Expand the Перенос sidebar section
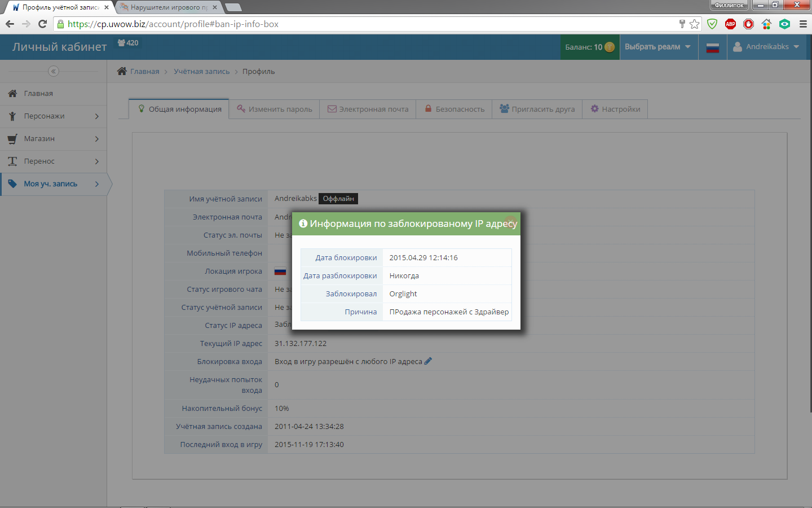Image resolution: width=812 pixels, height=508 pixels. point(54,161)
